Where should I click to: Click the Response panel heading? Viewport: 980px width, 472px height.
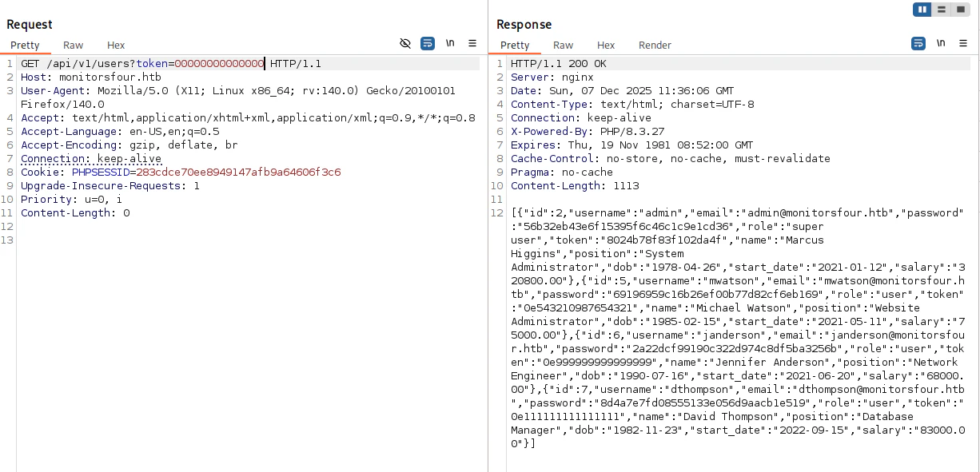click(x=524, y=25)
